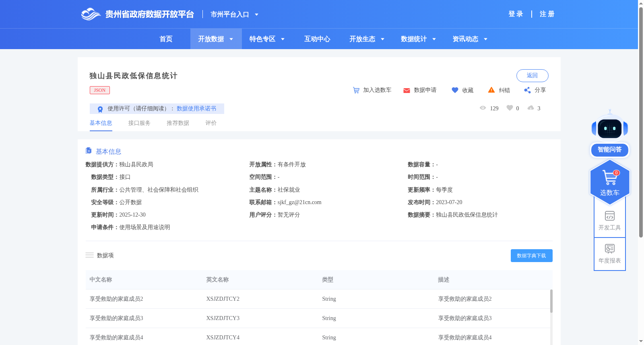
Task: Click the cloud download count icon
Action: tap(531, 108)
